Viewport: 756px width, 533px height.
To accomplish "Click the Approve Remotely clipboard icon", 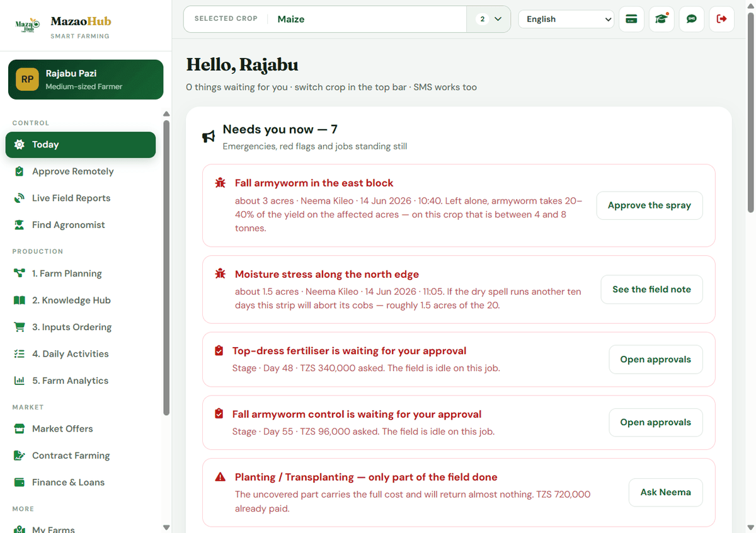I will tap(20, 171).
